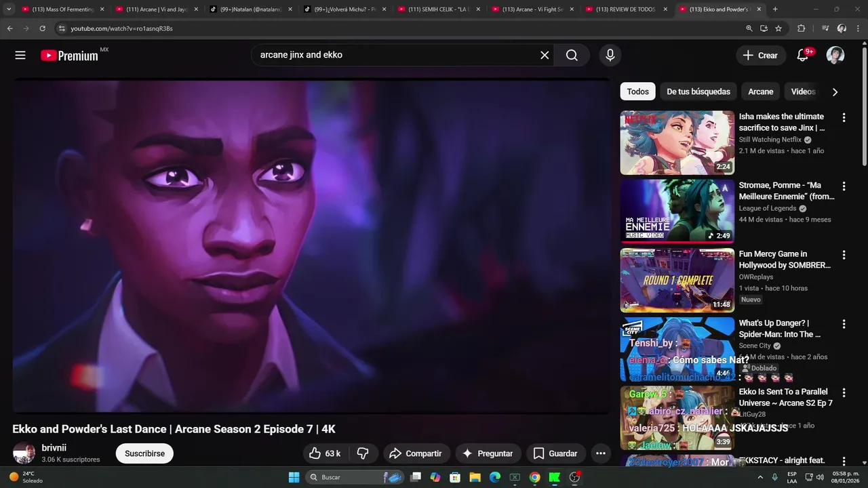This screenshot has height=488, width=868.
Task: Dislike the video with thumbs down
Action: point(363,453)
